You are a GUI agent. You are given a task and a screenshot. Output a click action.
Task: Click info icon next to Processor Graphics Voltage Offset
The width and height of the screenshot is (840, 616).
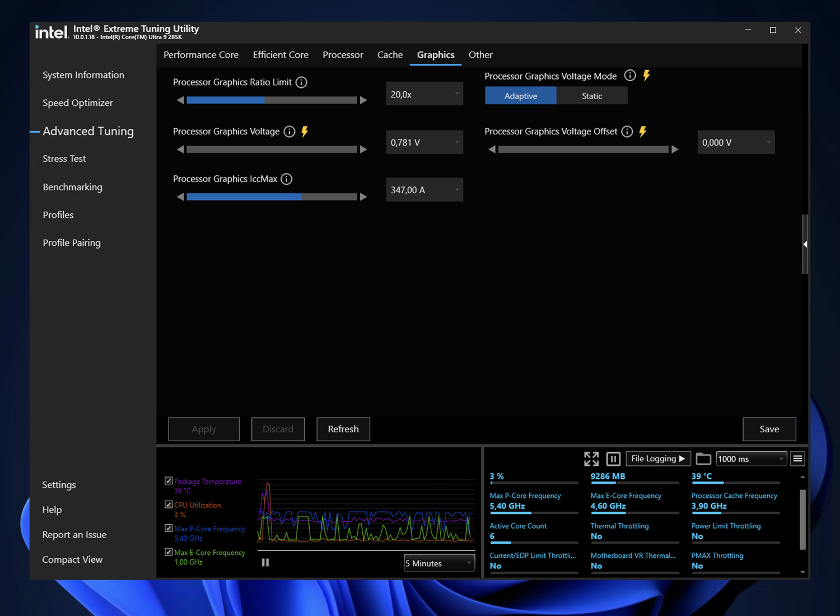pos(627,132)
